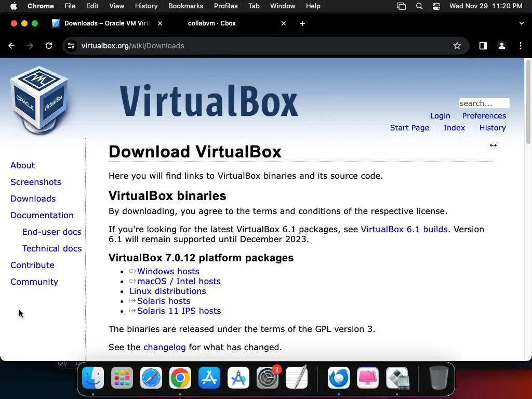Screen dimensions: 532x399
Task: Bookmark this page with the star icon
Action: pyautogui.click(x=457, y=46)
